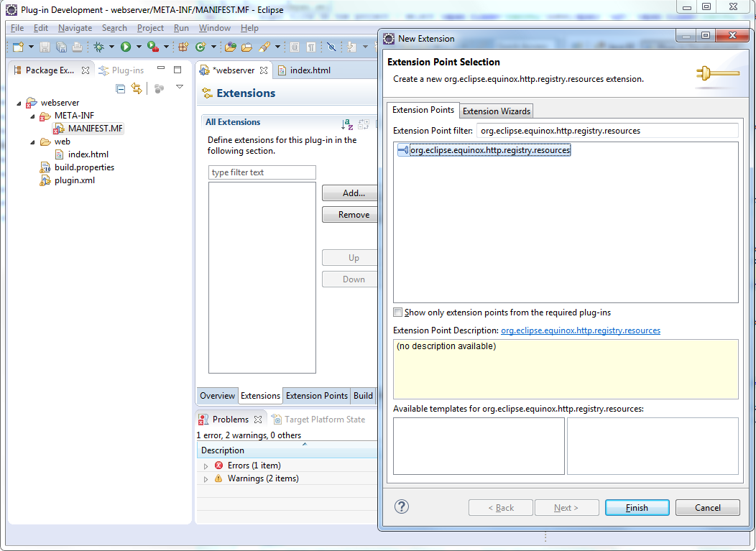Viewport: 756px width, 551px height.
Task: Open the New icon dropdown arrow
Action: click(32, 47)
